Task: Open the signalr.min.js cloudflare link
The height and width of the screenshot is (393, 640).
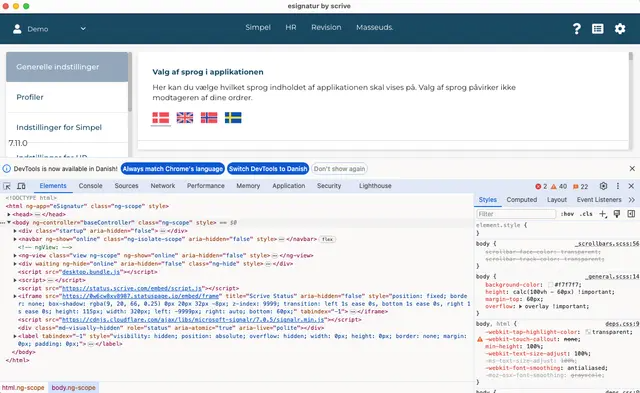Action: pyautogui.click(x=193, y=320)
